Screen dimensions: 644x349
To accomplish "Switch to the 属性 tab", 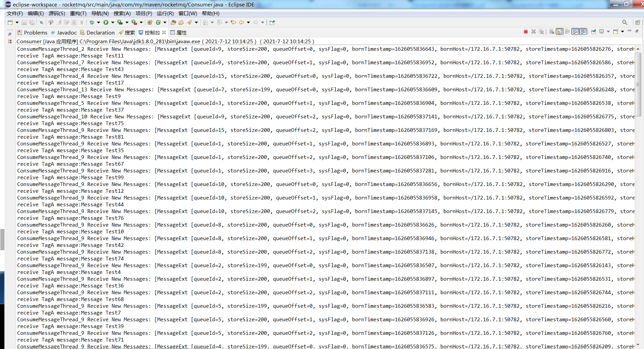I will [179, 32].
